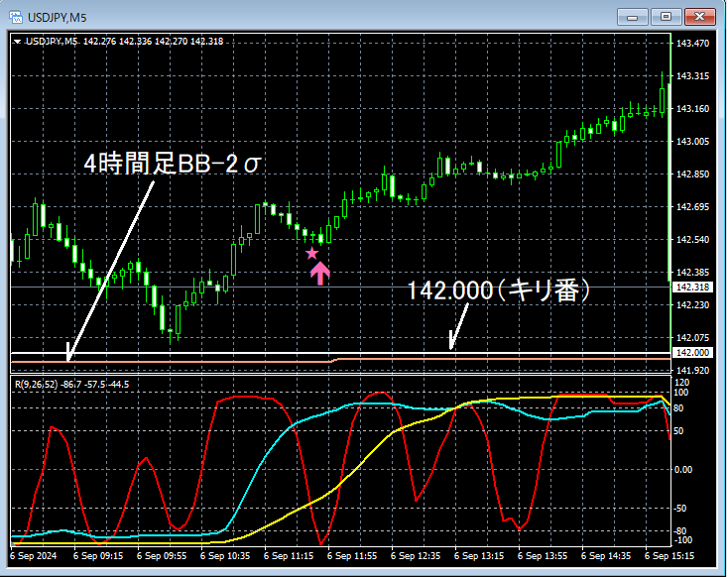Viewport: 728px width, 577px height.
Task: Click the 6 Sep 09:55 time axis label
Action: click(x=162, y=555)
